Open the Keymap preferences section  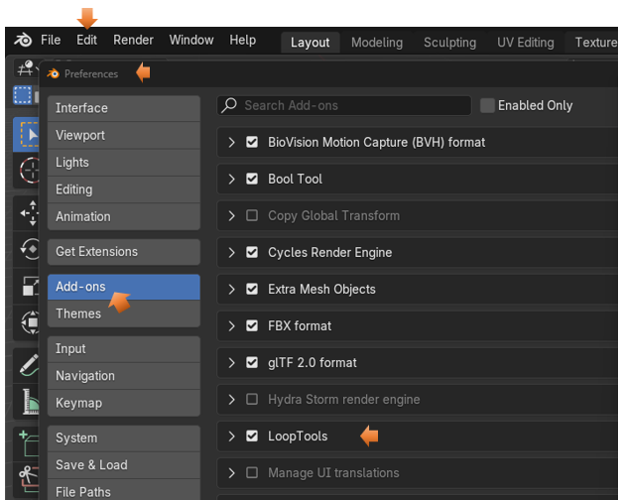click(x=78, y=402)
